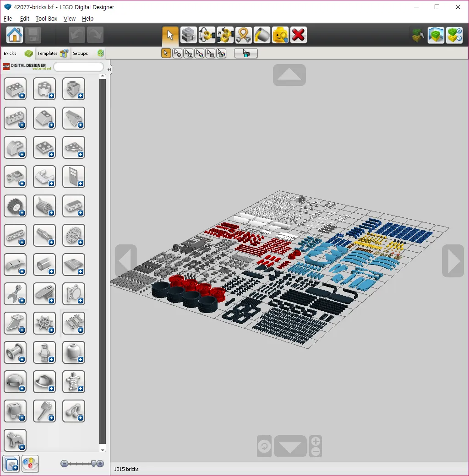The image size is (469, 476).
Task: Select the Flex tool
Action: pyautogui.click(x=243, y=35)
